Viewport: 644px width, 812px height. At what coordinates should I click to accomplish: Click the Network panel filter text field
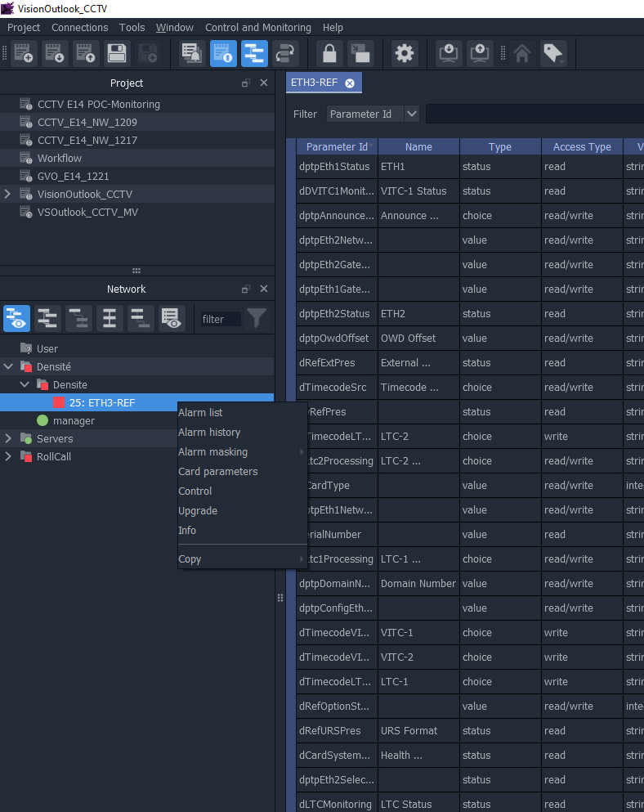pos(221,320)
